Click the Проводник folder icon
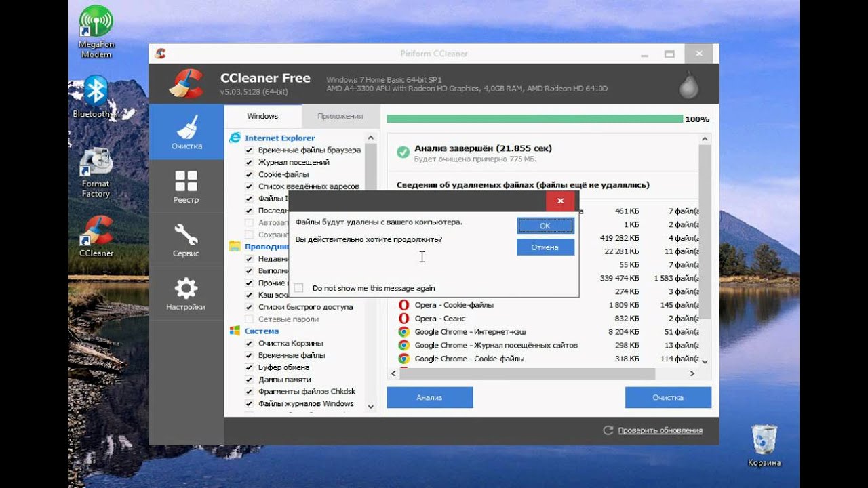Screen dimensions: 868x488 [x=235, y=246]
